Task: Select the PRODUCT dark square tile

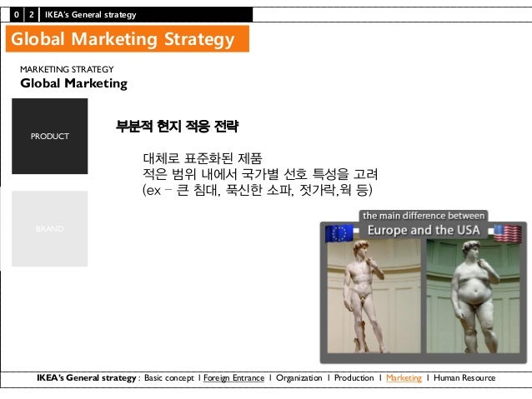Action: click(50, 137)
